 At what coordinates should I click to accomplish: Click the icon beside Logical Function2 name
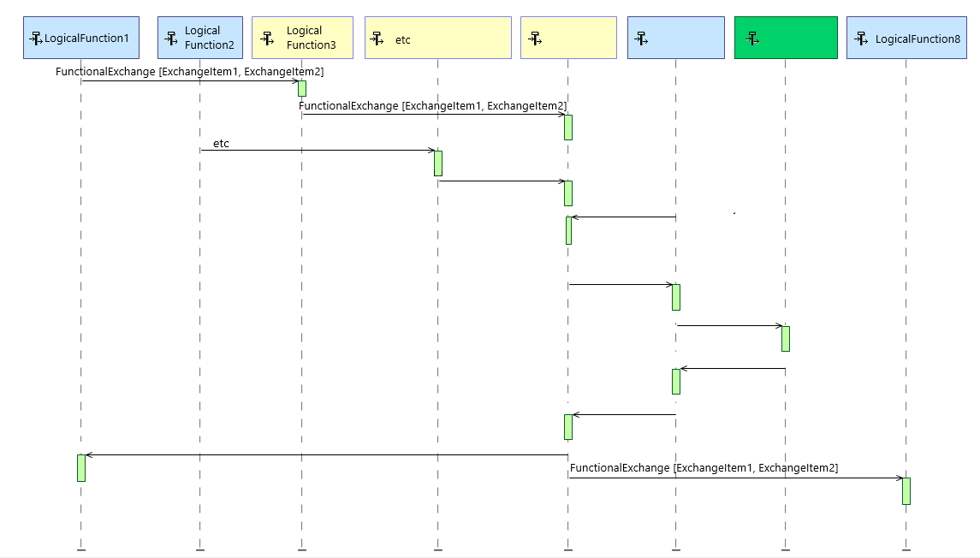(x=170, y=39)
